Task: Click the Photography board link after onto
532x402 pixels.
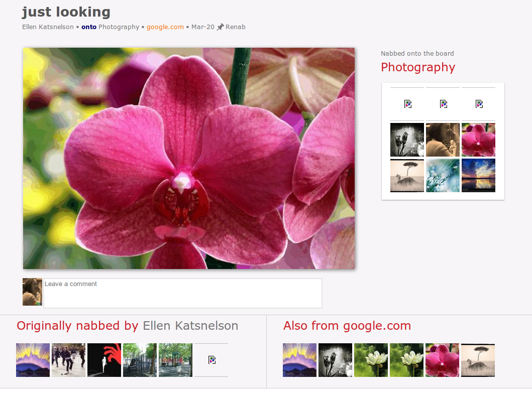Action: [119, 27]
